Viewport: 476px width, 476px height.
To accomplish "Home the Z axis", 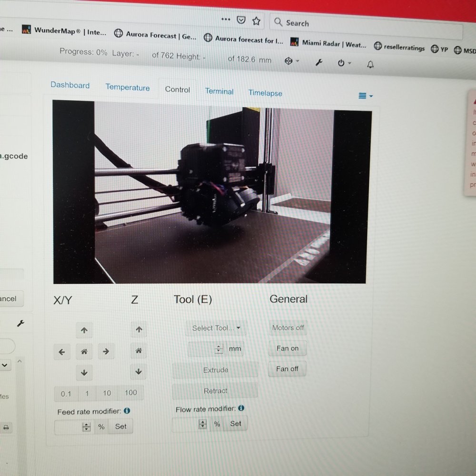I will click(x=139, y=351).
